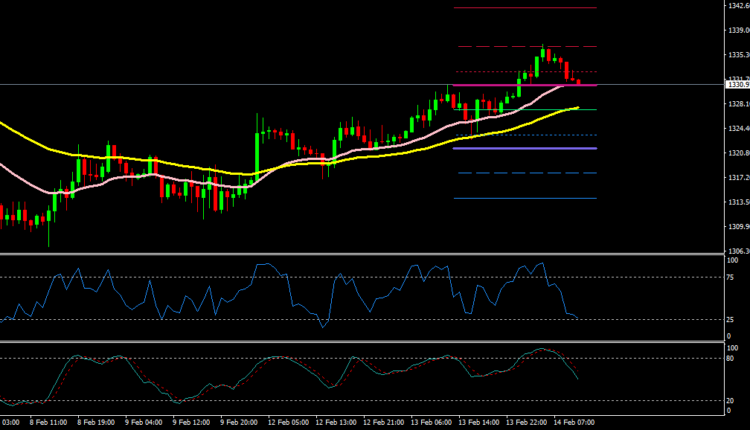This screenshot has height=430, width=750.
Task: Select the lowest solid blue horizontal line
Action: click(x=525, y=198)
